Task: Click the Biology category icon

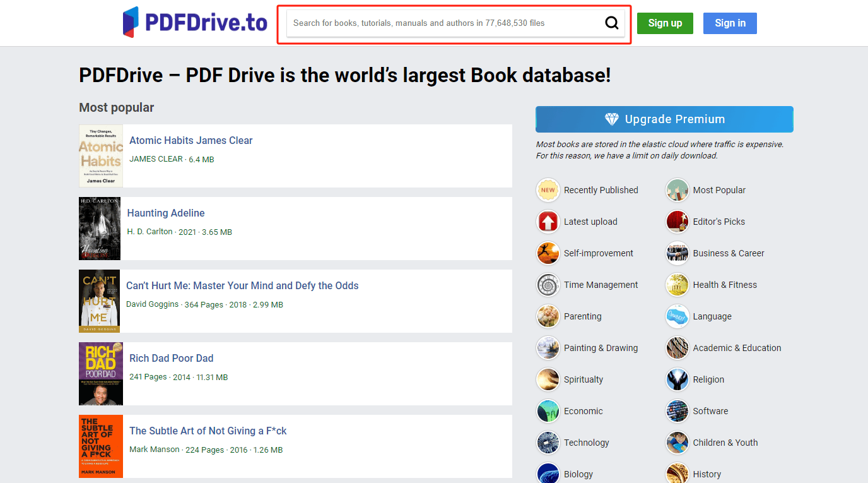Action: point(548,473)
